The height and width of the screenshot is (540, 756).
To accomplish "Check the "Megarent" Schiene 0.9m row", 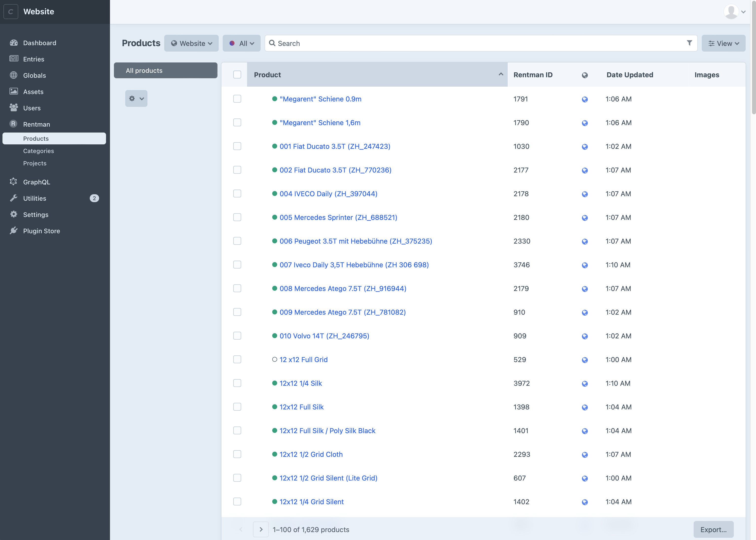I will pos(237,99).
